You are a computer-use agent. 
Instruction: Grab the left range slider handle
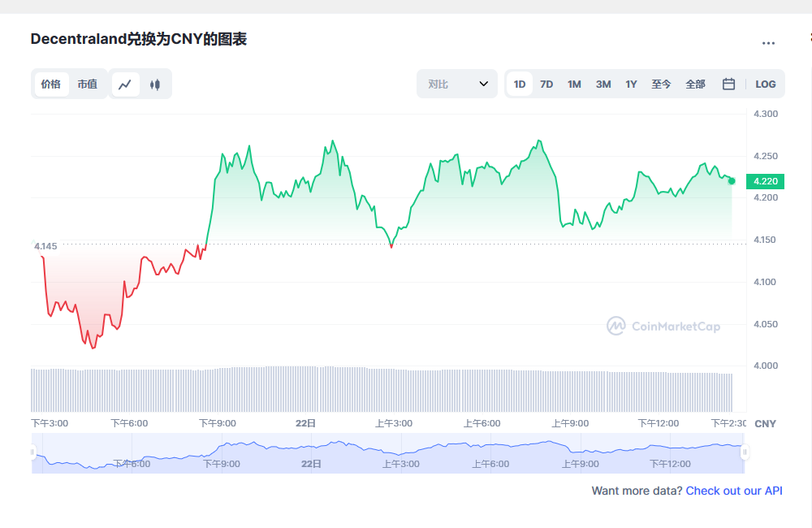[x=32, y=452]
